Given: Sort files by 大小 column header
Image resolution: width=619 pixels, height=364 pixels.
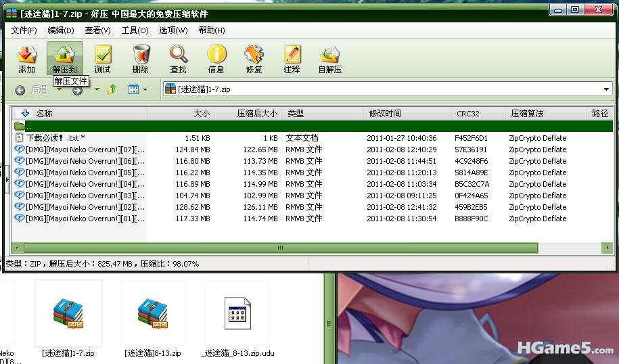Looking at the screenshot, I should (202, 114).
